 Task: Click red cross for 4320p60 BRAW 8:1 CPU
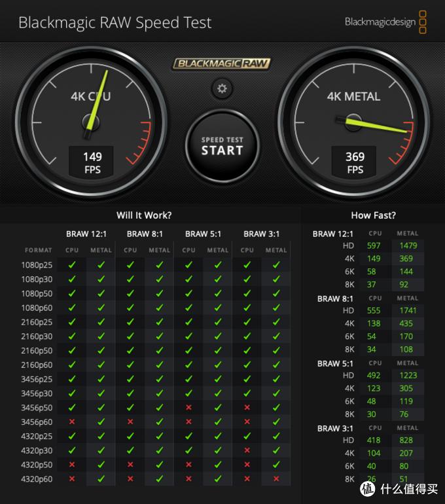(130, 478)
